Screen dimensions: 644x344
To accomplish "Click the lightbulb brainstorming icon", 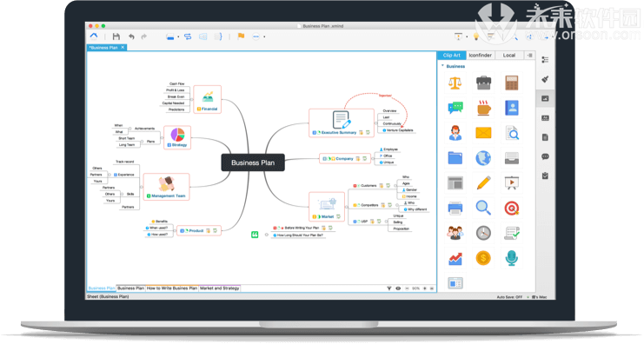I will (x=476, y=36).
